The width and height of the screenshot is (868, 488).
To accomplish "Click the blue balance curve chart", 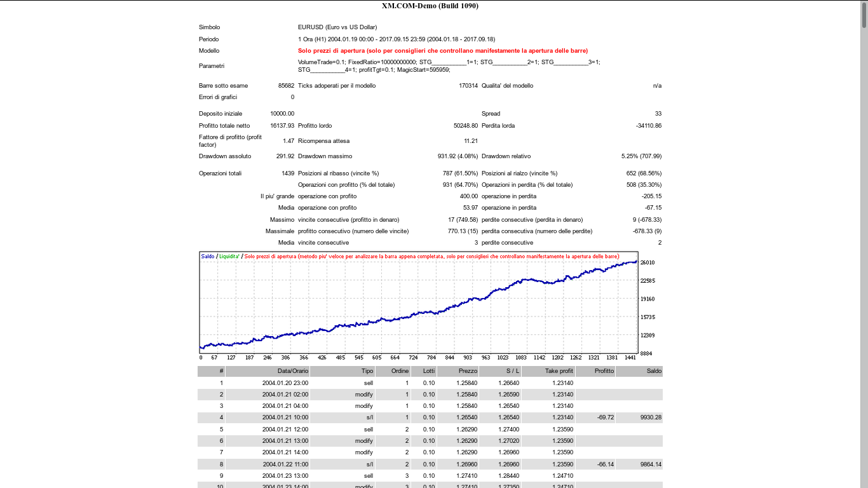I will (418, 302).
